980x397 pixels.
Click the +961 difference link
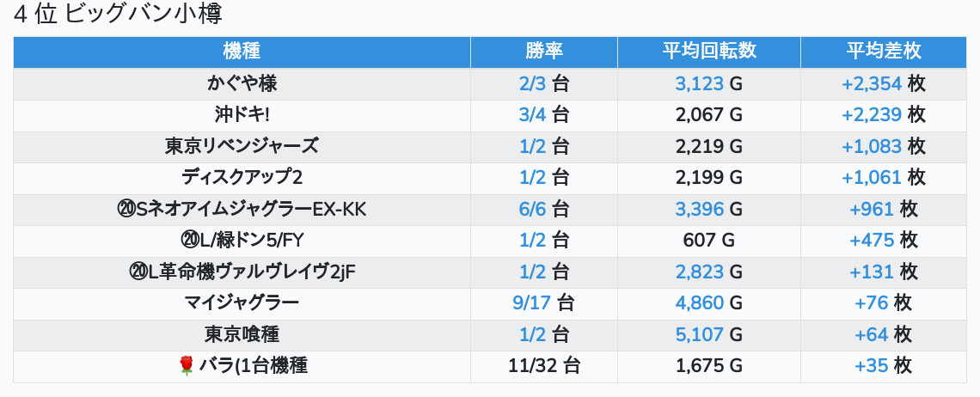[872, 209]
